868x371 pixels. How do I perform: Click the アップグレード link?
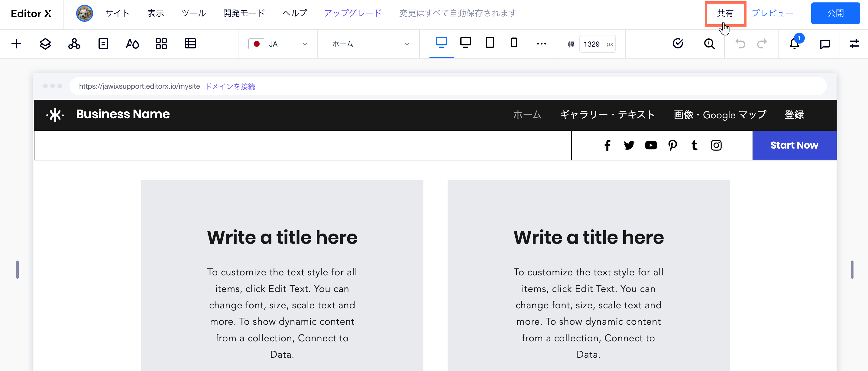click(353, 13)
